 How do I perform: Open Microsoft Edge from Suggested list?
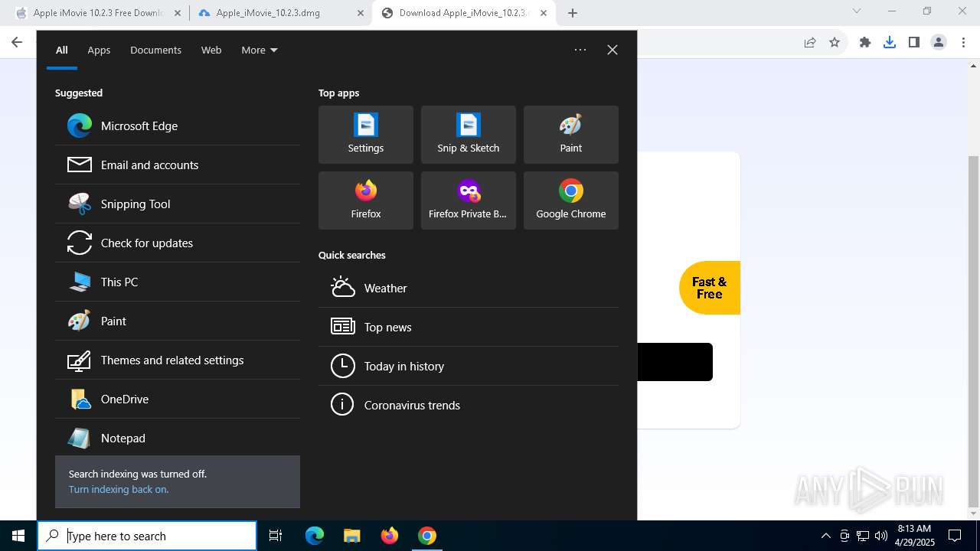[178, 126]
